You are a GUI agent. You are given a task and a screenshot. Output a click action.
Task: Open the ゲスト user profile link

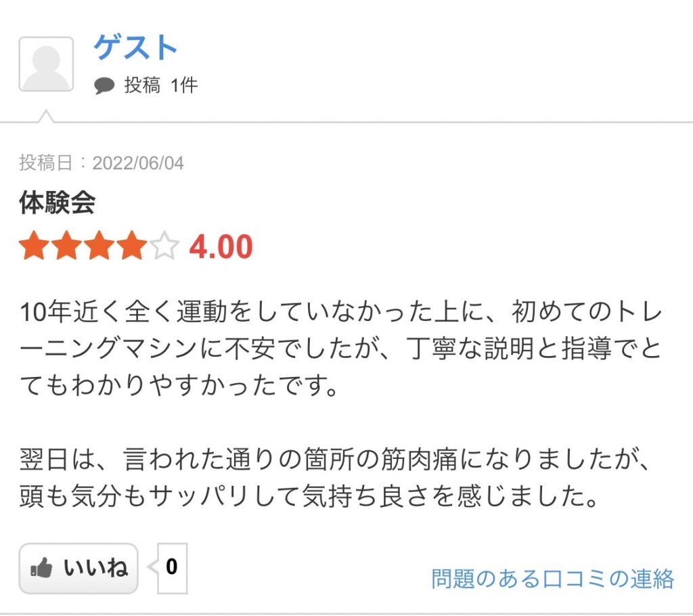(x=135, y=47)
